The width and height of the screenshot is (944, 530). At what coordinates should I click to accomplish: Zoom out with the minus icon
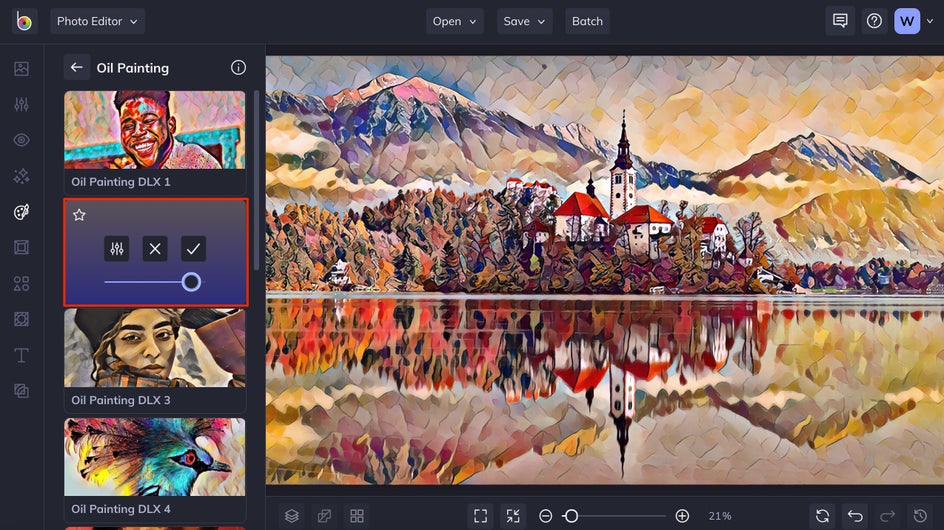545,516
